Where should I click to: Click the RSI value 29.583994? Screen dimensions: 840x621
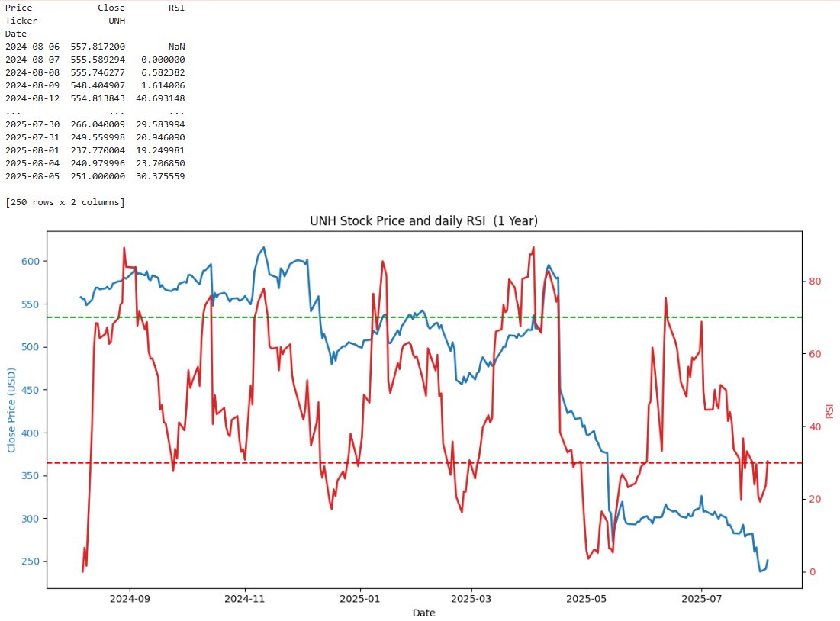[161, 124]
